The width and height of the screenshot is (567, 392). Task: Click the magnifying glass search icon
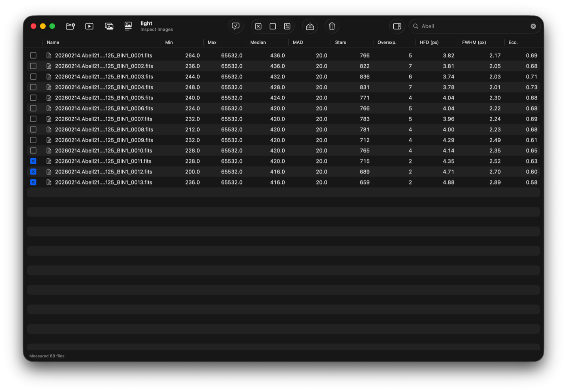point(416,26)
